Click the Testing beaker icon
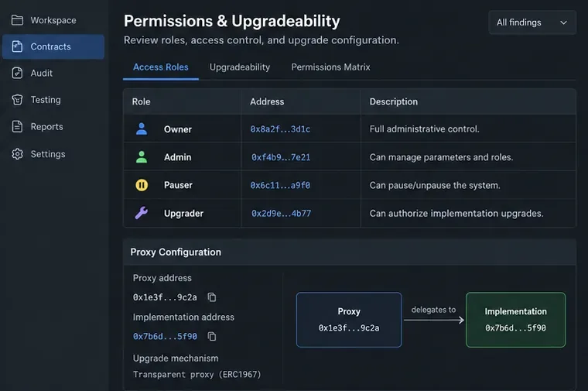The width and height of the screenshot is (588, 391). [x=17, y=100]
